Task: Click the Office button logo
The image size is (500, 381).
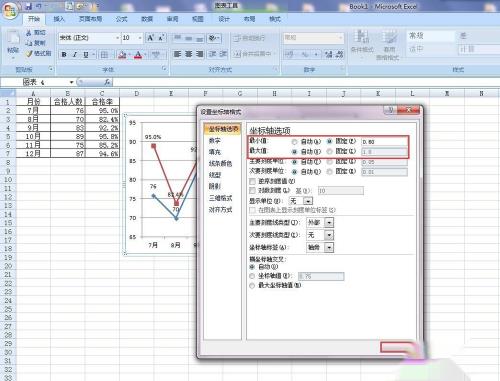Action: pyautogui.click(x=10, y=11)
